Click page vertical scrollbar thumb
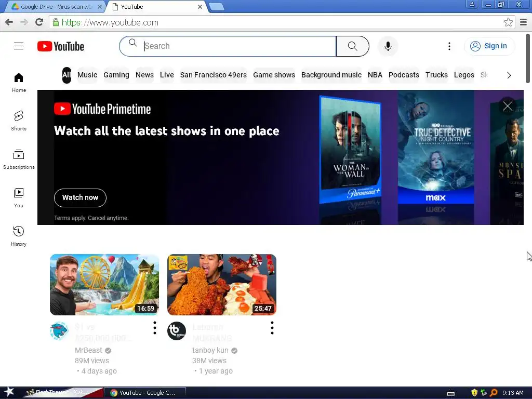Screen dimensions: 532x399 point(528,58)
